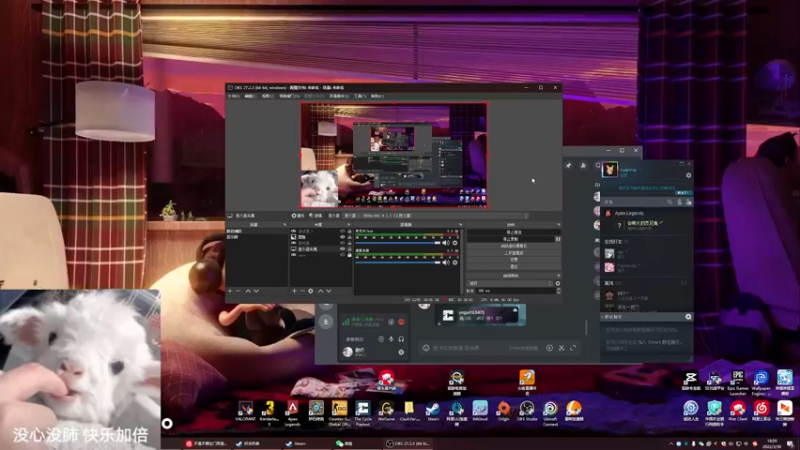Add a new source with plus icon

click(x=294, y=291)
